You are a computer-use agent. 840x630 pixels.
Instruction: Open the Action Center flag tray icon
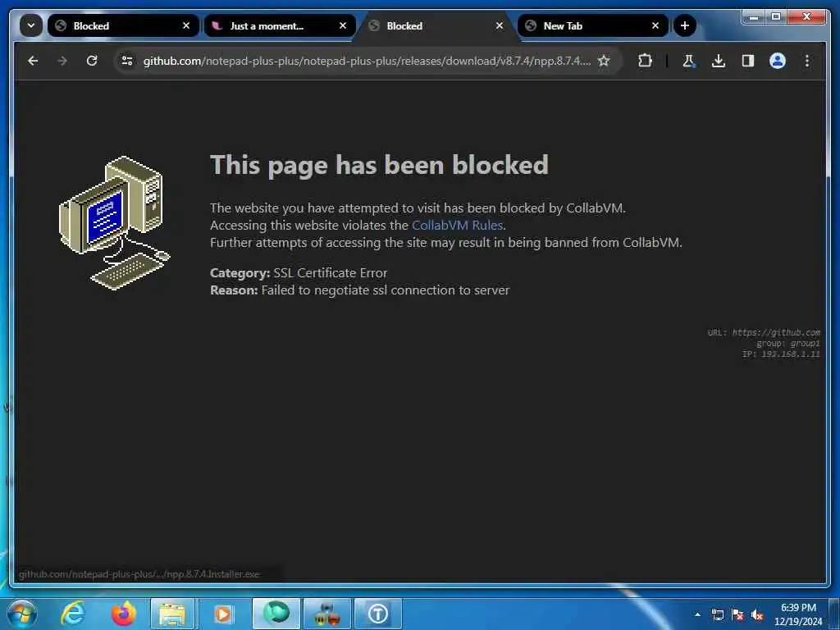point(737,615)
